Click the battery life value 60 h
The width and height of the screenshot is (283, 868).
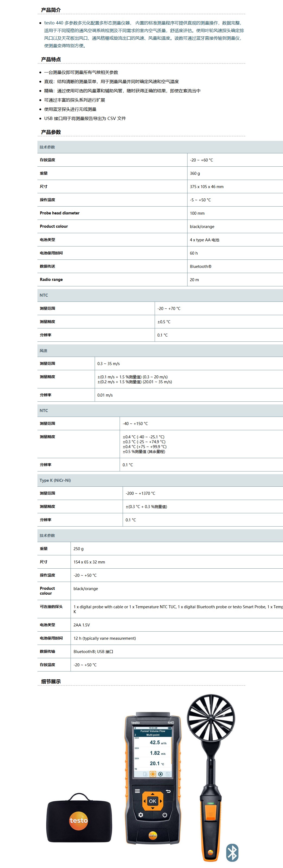pos(194,253)
